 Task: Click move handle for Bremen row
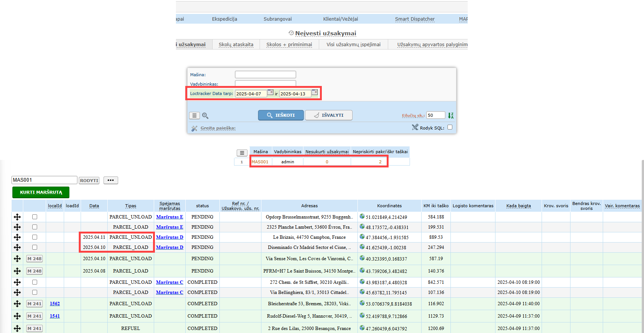pyautogui.click(x=17, y=304)
